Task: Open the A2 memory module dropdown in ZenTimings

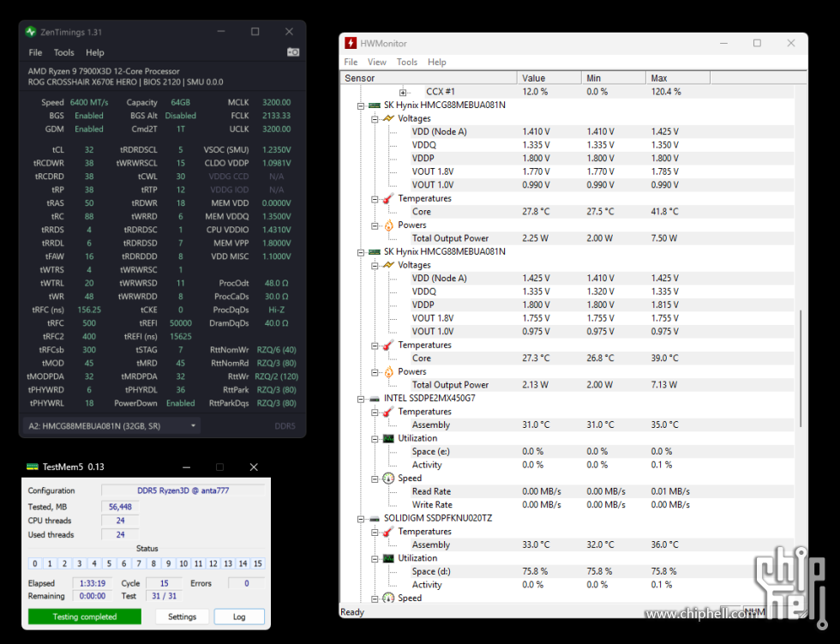Action: [x=112, y=426]
